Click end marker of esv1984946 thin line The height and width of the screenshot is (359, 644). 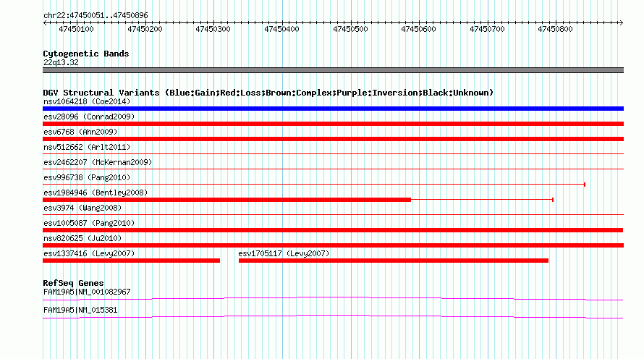tap(553, 200)
